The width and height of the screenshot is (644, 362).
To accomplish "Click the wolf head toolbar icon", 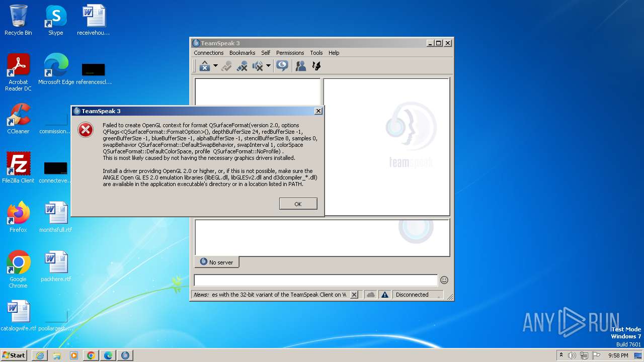I will click(316, 66).
